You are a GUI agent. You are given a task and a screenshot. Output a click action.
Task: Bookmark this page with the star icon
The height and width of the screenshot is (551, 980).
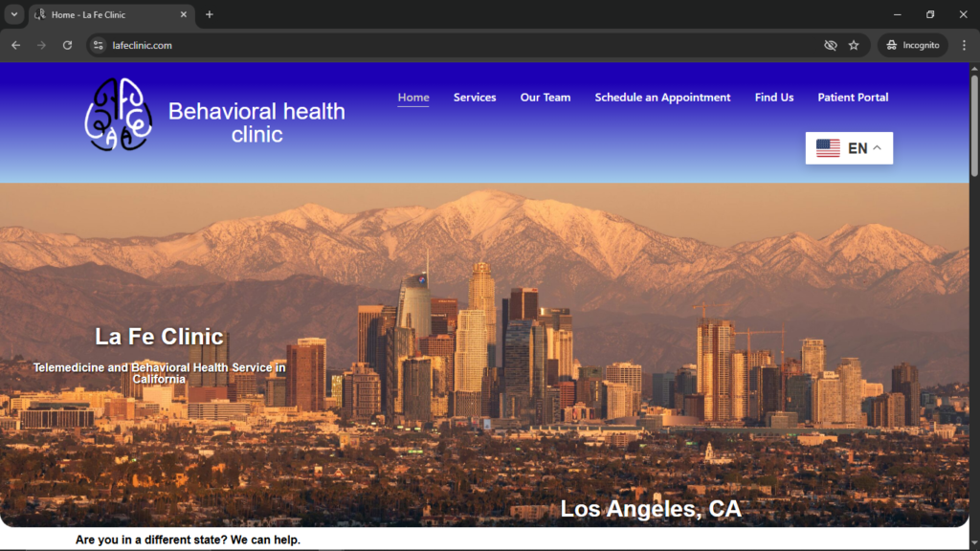(854, 45)
